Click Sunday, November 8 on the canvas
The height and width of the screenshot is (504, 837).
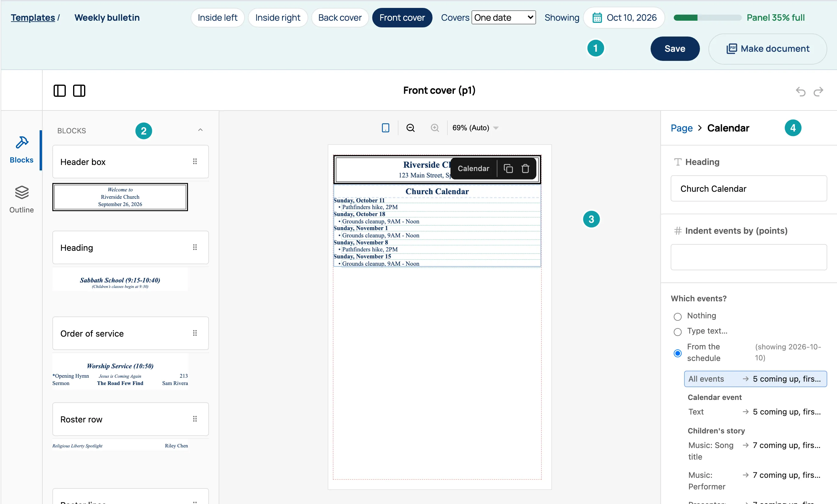[361, 242]
